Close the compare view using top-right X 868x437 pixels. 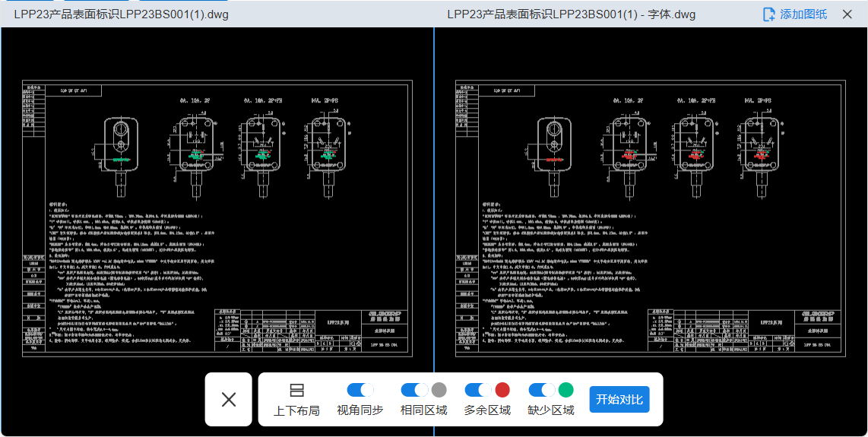(x=847, y=14)
